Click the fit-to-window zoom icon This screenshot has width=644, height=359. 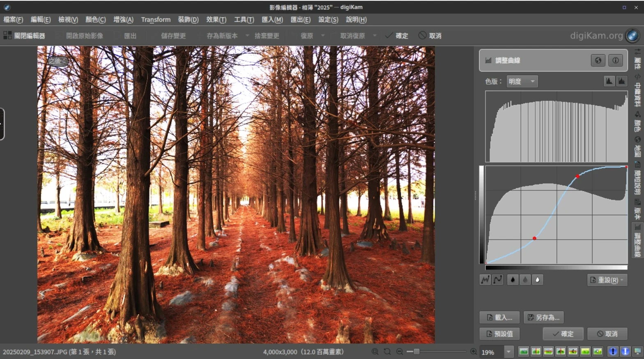(x=375, y=352)
